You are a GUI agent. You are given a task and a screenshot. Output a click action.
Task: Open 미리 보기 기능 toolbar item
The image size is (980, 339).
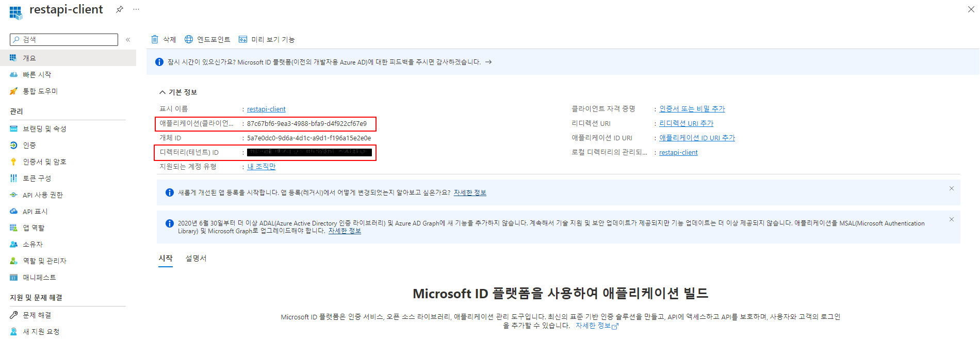pyautogui.click(x=267, y=39)
